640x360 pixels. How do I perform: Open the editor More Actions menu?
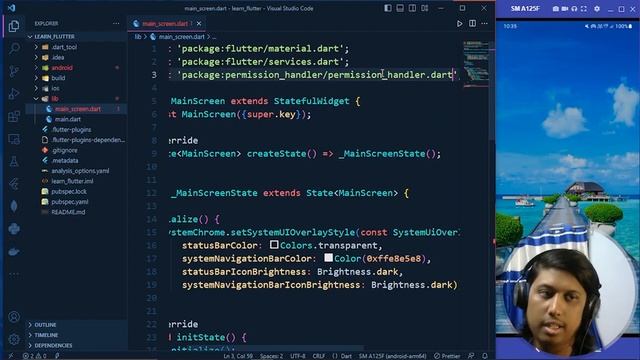pos(484,24)
